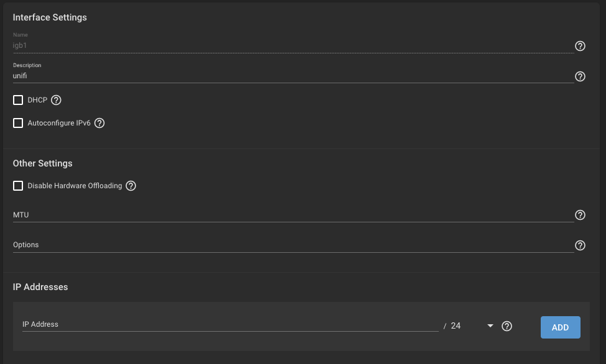Viewport: 606px width, 364px height.
Task: Show Disable Hardware Offloading help tooltip
Action: [x=131, y=186]
